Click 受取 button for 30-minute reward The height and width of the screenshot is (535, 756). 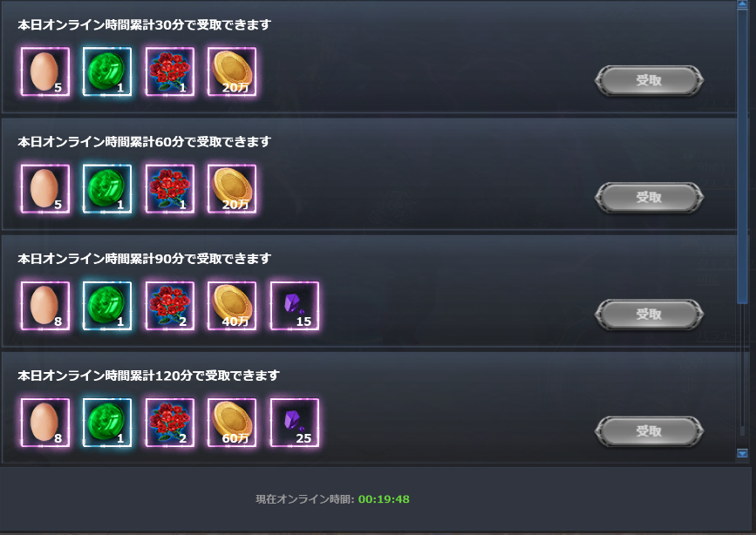[649, 80]
